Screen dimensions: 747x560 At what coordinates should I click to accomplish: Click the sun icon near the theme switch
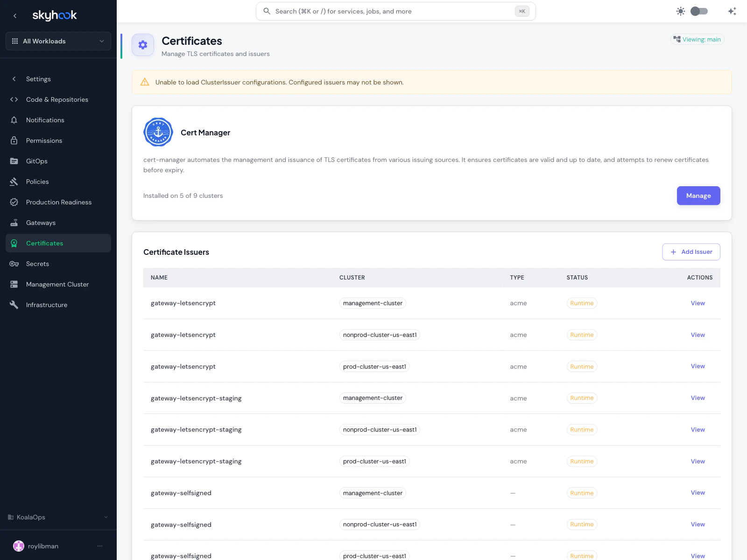coord(681,11)
